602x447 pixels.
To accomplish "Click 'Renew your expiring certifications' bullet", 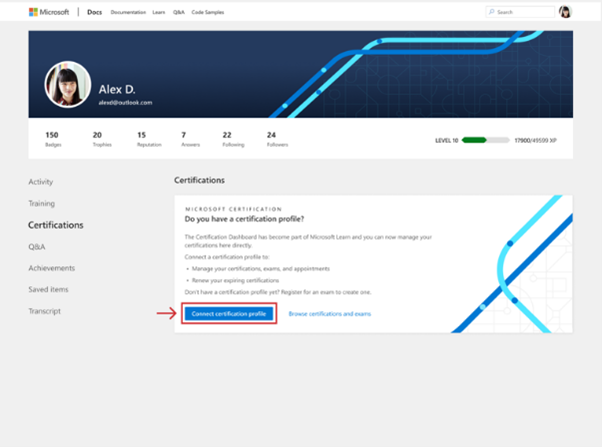I will click(x=235, y=280).
